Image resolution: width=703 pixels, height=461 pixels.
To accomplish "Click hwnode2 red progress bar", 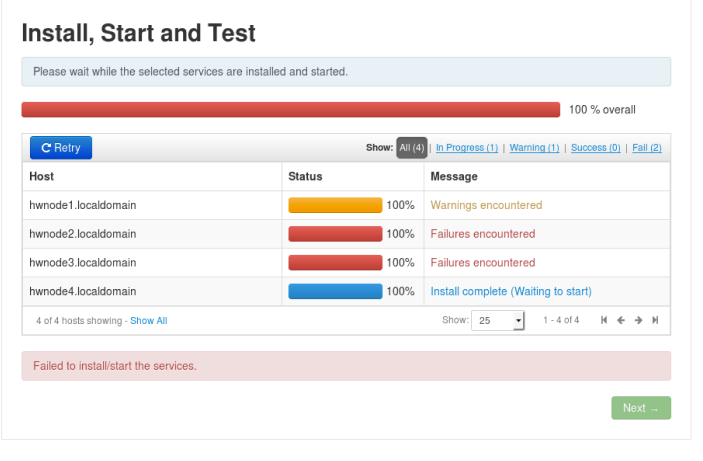I will [x=335, y=234].
